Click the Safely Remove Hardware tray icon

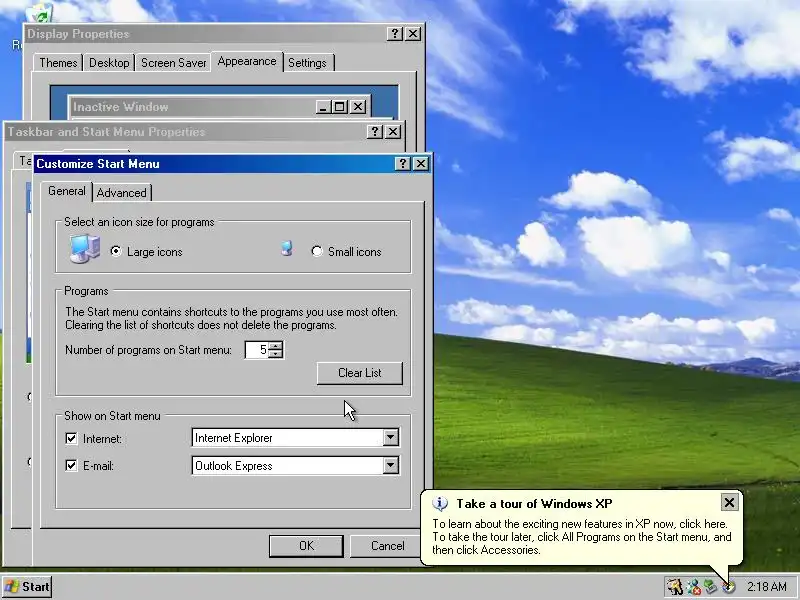[x=711, y=587]
